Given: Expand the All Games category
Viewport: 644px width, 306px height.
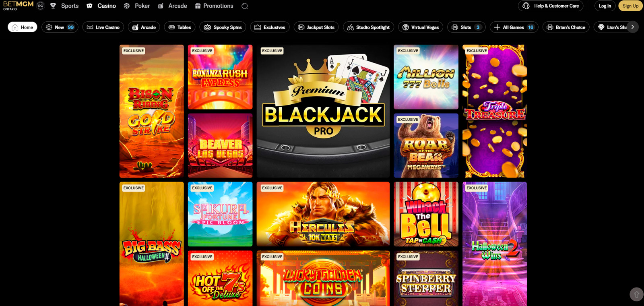Looking at the screenshot, I should point(514,27).
